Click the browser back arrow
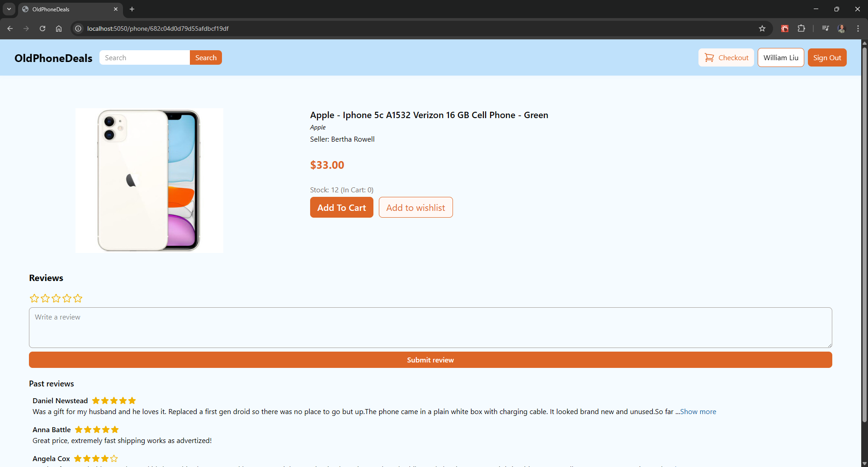This screenshot has width=868, height=467. tap(10, 29)
